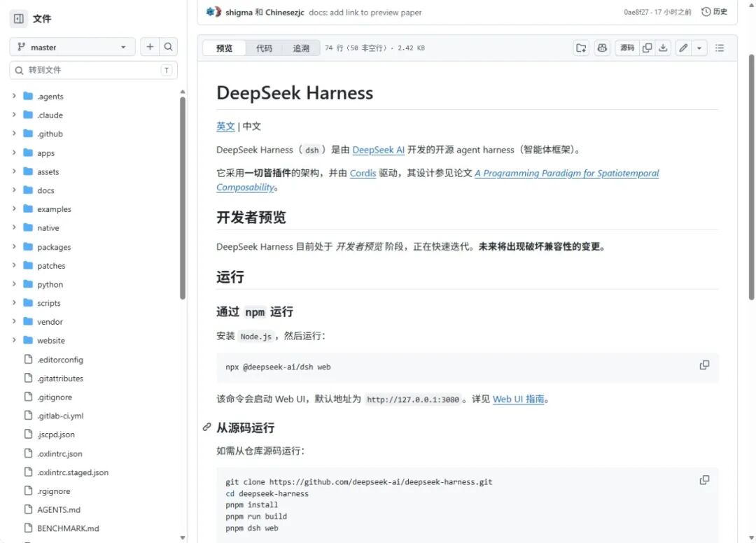The width and height of the screenshot is (756, 543).
Task: Expand the .claude folder
Action: click(14, 115)
